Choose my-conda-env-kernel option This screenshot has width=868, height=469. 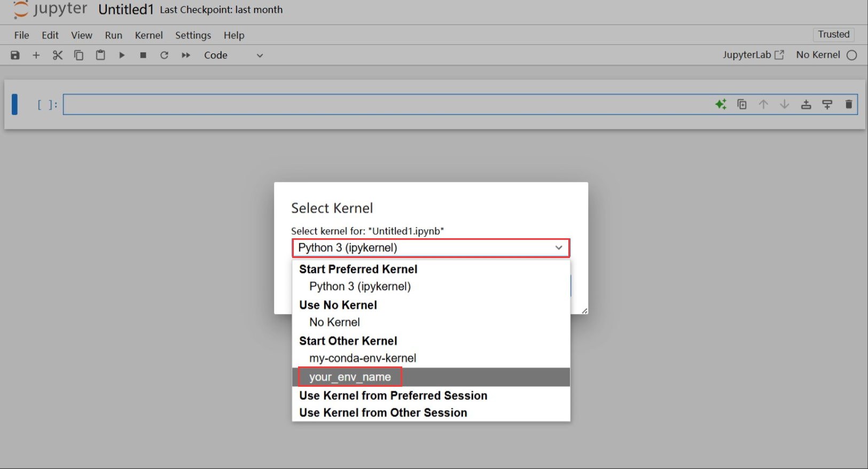click(363, 358)
